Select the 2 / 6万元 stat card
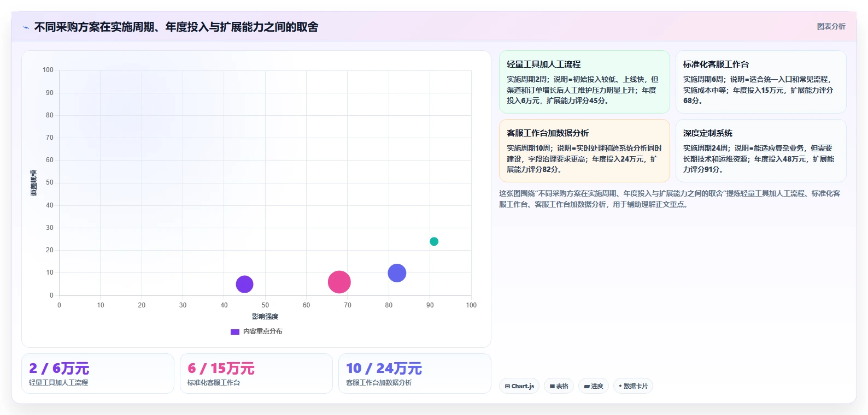Screen dimensions: 868x415 [x=98, y=373]
